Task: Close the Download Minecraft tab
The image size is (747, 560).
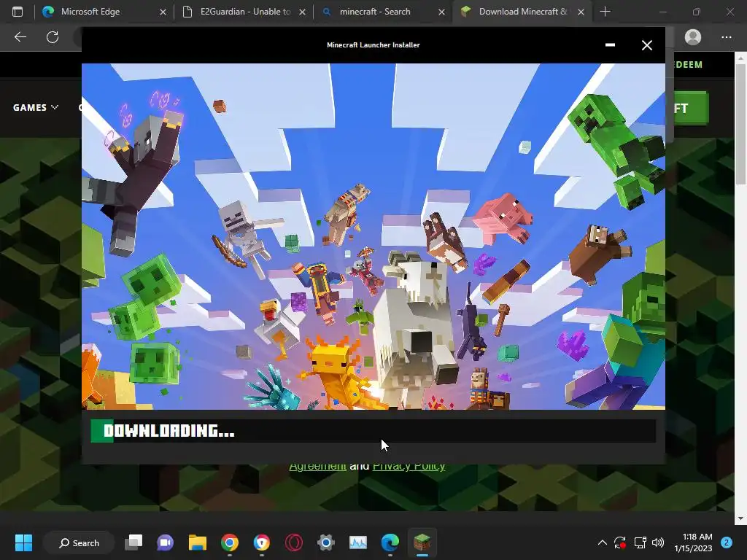Action: [581, 12]
